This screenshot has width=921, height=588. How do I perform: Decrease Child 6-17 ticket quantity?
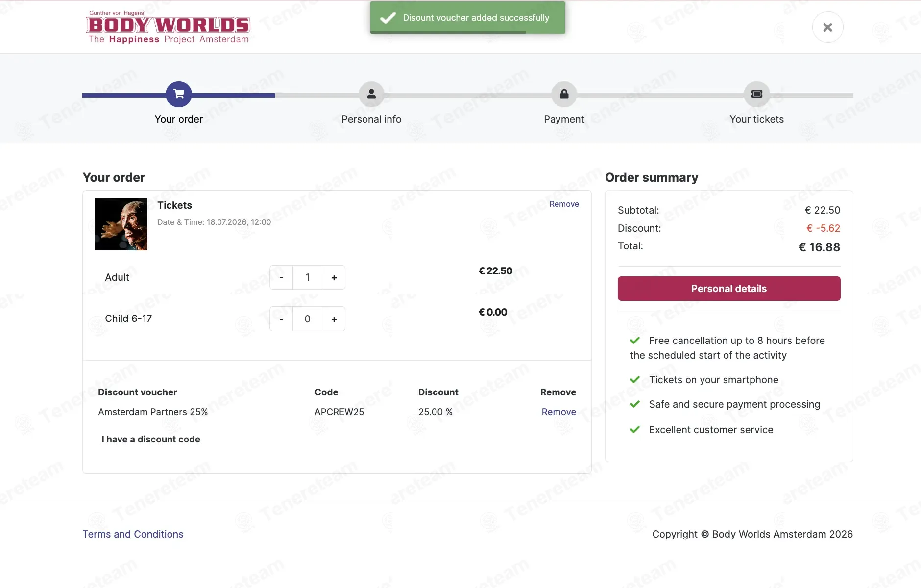click(281, 319)
